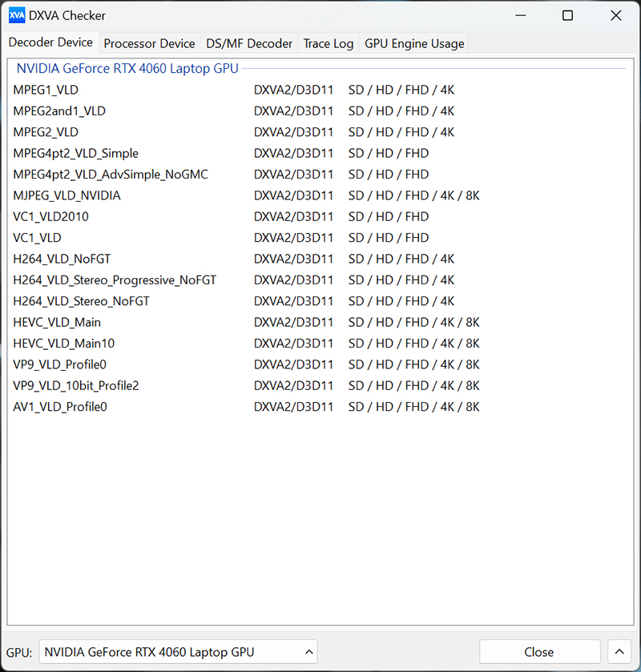Screen dimensions: 641x672
Task: Minimize the DXVA Checker window
Action: point(519,15)
